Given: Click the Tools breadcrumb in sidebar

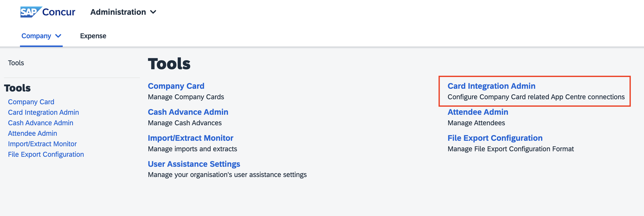Looking at the screenshot, I should 16,63.
